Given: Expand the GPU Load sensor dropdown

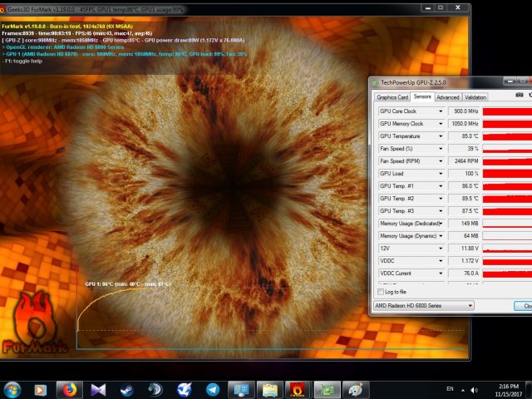Looking at the screenshot, I should coord(440,173).
